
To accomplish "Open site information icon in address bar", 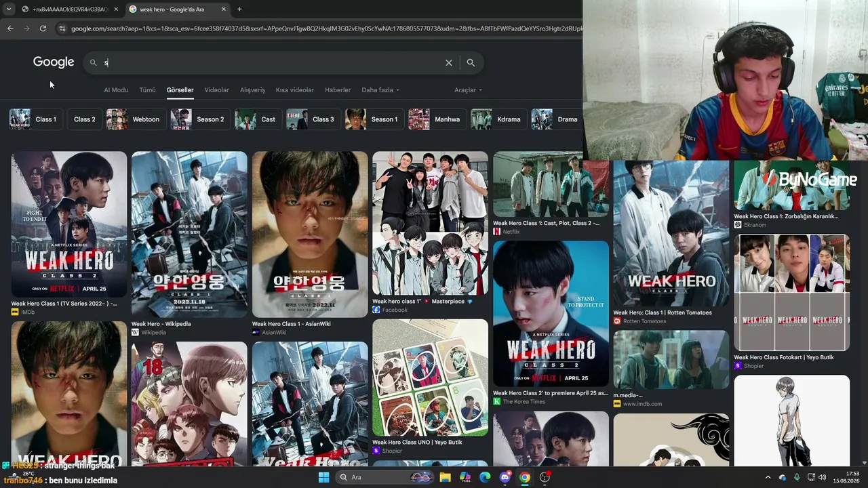I will [62, 28].
